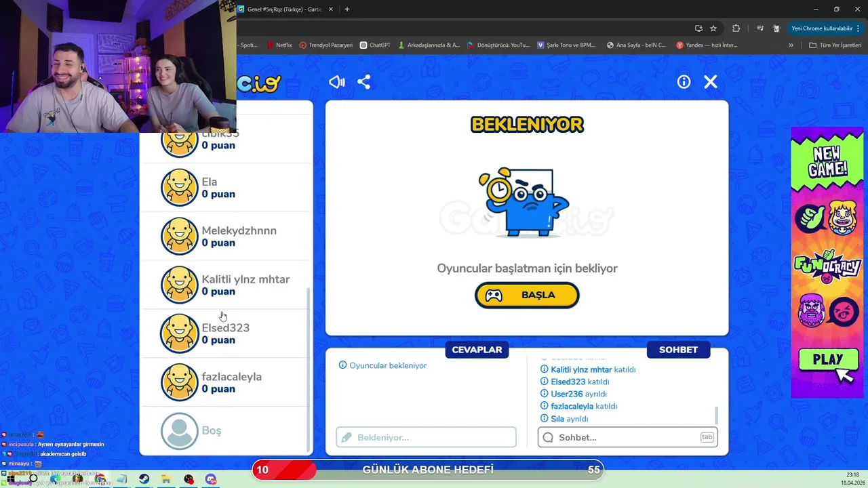
Task: Open the recording app taskbar icon
Action: (x=189, y=479)
